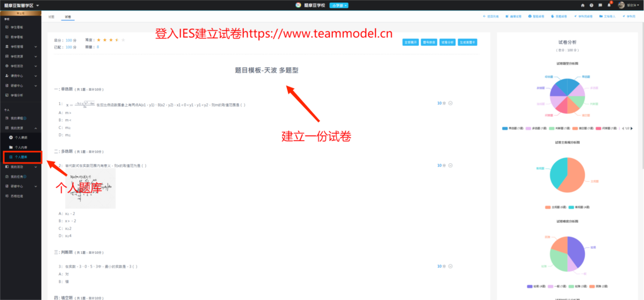This screenshot has height=300, width=644.
Task: Set difficulty to the fifth star
Action: pyautogui.click(x=123, y=40)
